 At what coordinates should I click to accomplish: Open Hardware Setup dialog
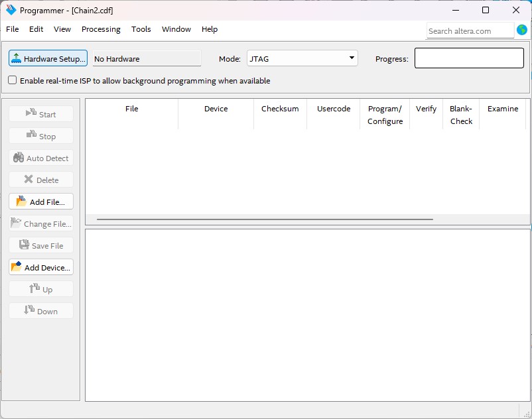(x=48, y=58)
